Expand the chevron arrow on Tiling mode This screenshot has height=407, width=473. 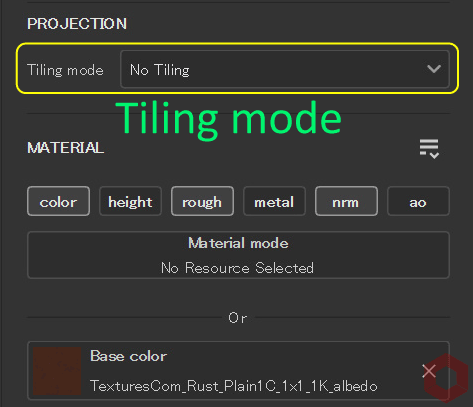(x=434, y=69)
